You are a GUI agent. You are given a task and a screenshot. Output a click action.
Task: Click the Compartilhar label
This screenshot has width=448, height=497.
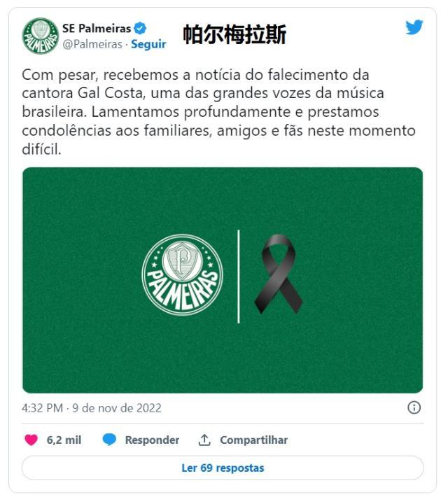pos(253,440)
